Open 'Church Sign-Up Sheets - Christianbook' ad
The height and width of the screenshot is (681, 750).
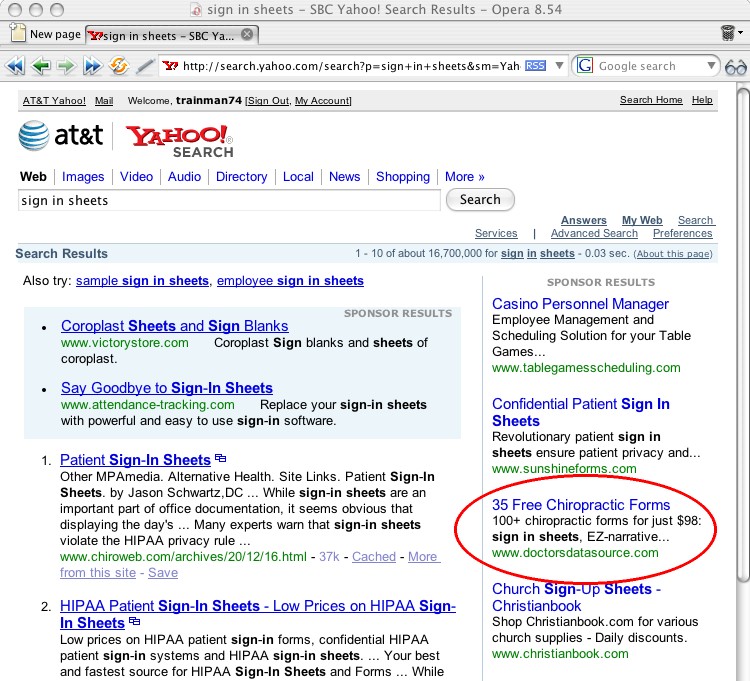coord(576,597)
